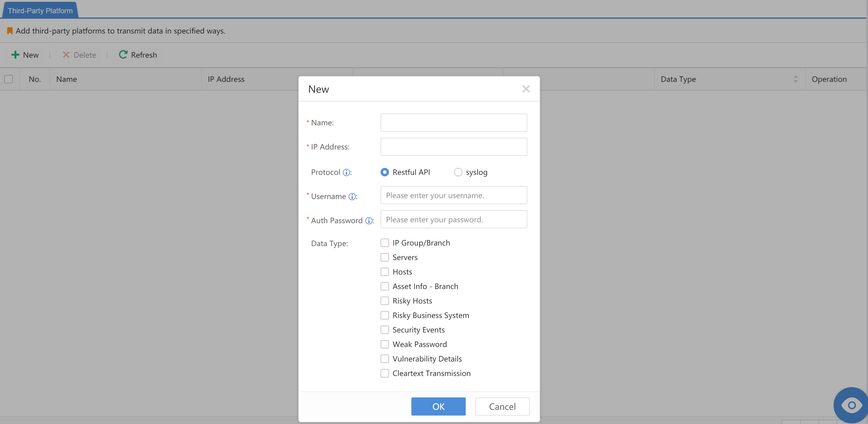
Task: Click the blue eye floating icon
Action: click(x=851, y=405)
